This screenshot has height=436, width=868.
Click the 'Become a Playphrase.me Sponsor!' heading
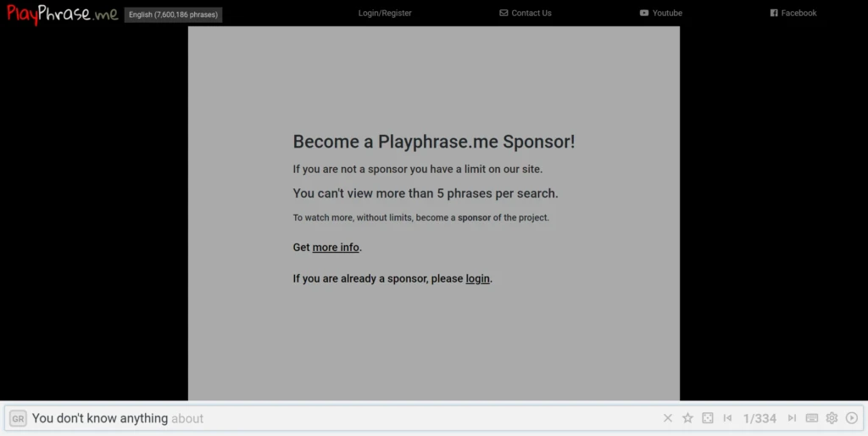434,142
